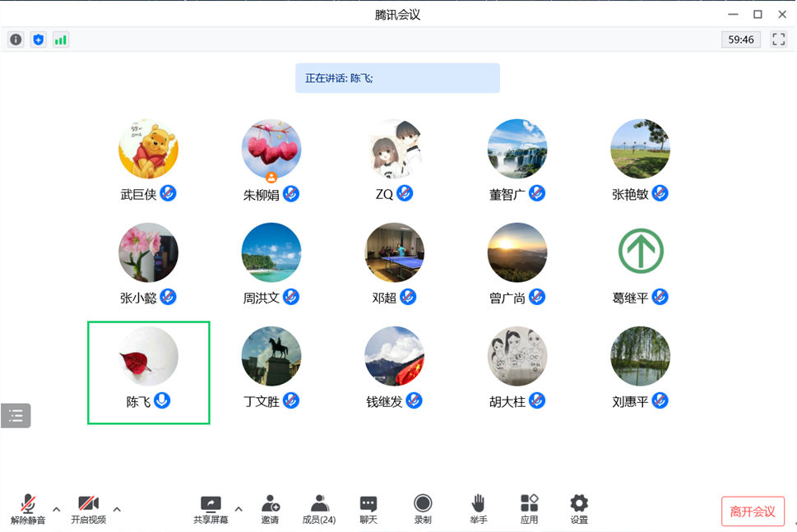This screenshot has height=532, width=797.
Task: Check the green network signal icon
Action: click(61, 39)
